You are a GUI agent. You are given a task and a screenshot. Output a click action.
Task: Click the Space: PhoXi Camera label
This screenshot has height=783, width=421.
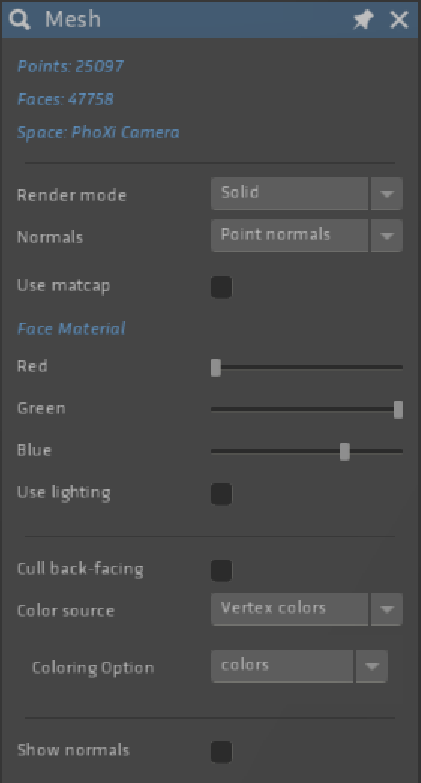click(x=98, y=132)
